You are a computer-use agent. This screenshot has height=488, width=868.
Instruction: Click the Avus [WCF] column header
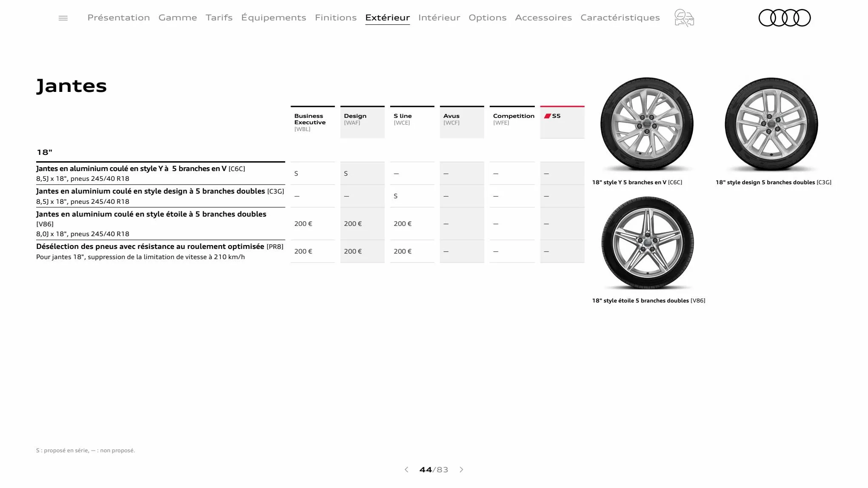[x=462, y=122]
